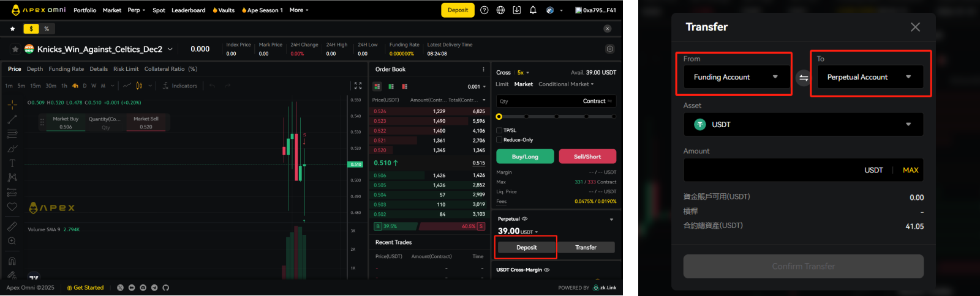Toggle Perpetual balance visibility eye
The image size is (980, 296).
pyautogui.click(x=525, y=219)
